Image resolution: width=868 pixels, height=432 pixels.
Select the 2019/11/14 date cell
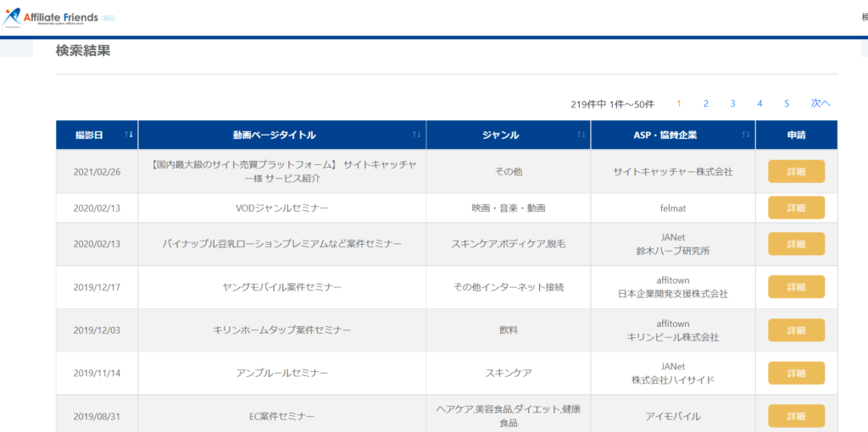coord(97,373)
